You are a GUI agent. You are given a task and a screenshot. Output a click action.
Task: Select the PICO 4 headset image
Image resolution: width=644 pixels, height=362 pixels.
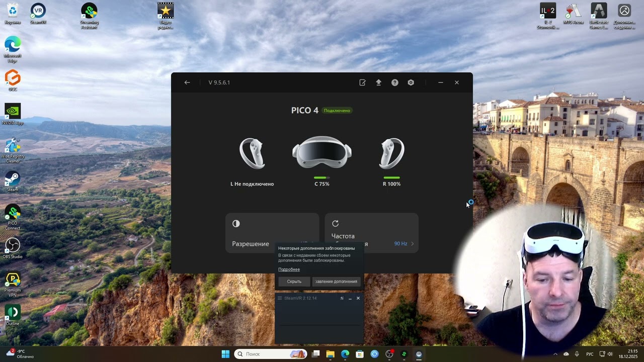322,152
